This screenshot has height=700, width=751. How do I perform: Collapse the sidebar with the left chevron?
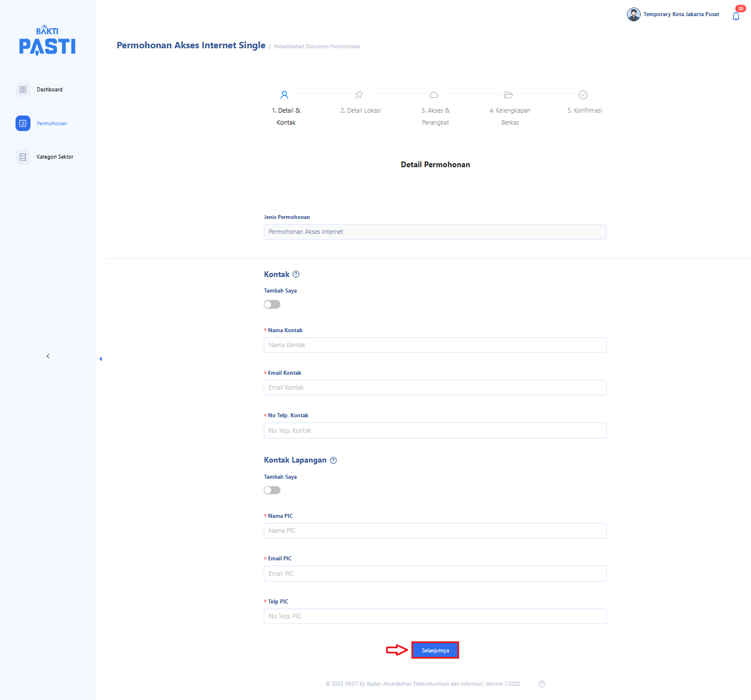click(x=48, y=356)
